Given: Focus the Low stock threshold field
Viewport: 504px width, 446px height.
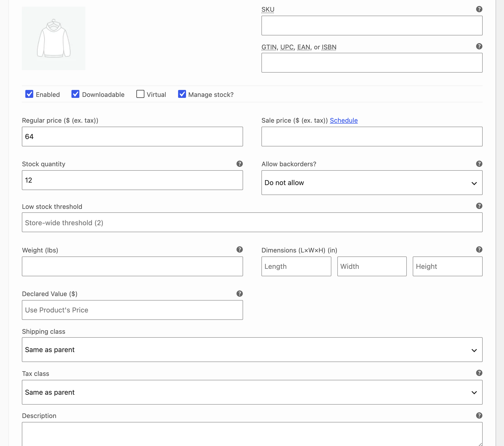Looking at the screenshot, I should pyautogui.click(x=252, y=222).
